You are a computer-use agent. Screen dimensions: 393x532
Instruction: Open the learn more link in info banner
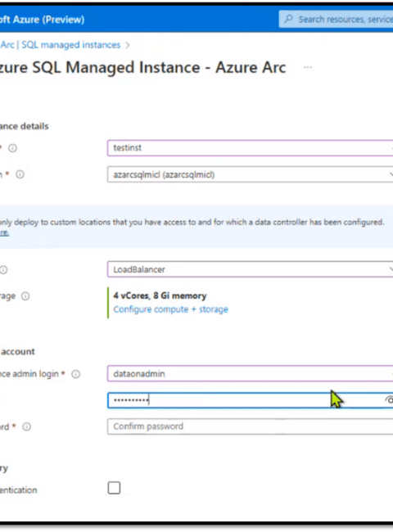pyautogui.click(x=4, y=232)
